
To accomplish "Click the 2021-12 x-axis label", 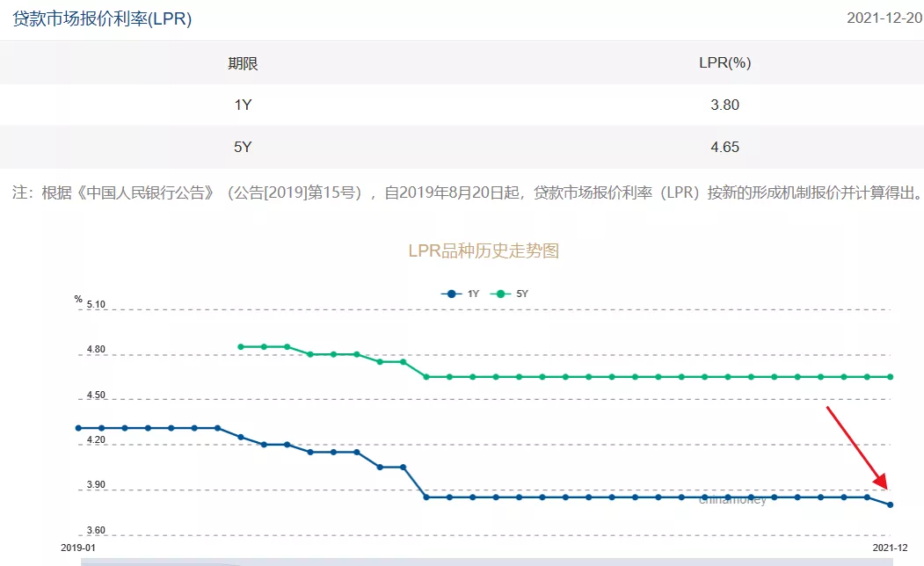I will click(890, 548).
